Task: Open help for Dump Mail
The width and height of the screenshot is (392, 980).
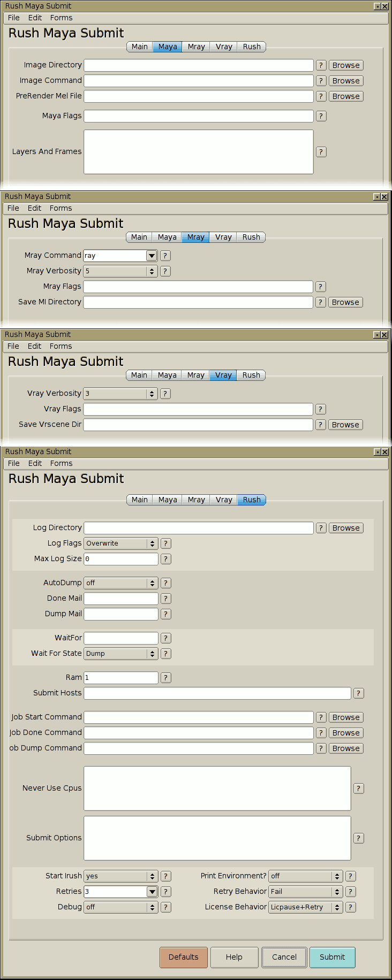Action: coord(166,614)
